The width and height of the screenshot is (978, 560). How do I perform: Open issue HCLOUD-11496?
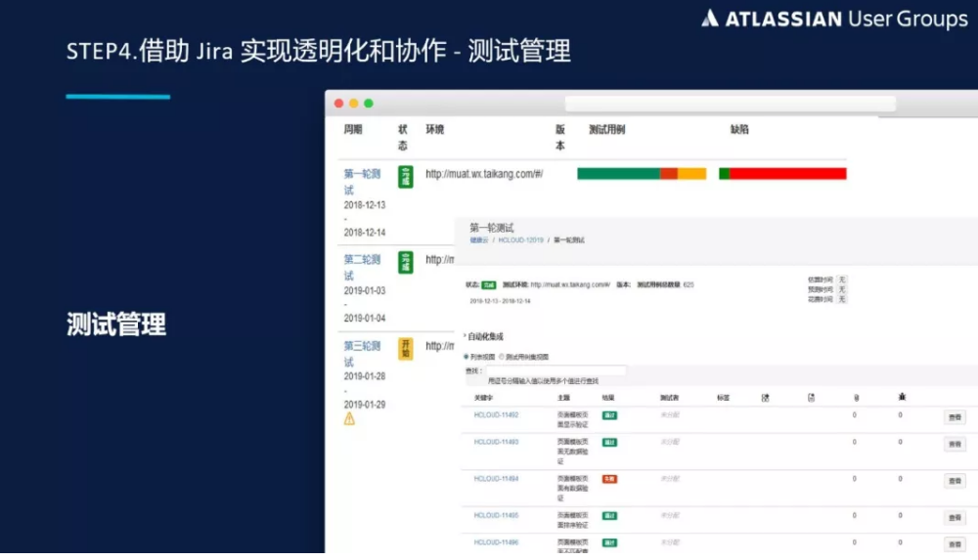496,541
